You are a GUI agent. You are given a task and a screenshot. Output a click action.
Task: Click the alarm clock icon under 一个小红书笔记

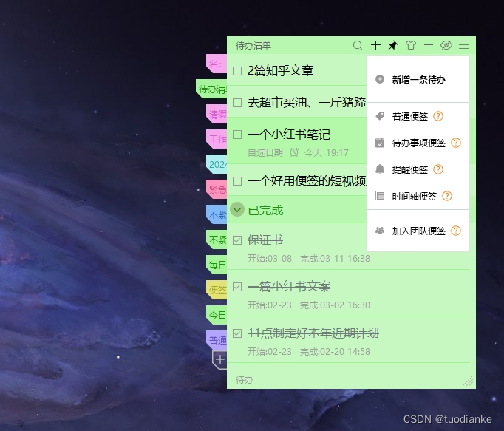[x=294, y=152]
